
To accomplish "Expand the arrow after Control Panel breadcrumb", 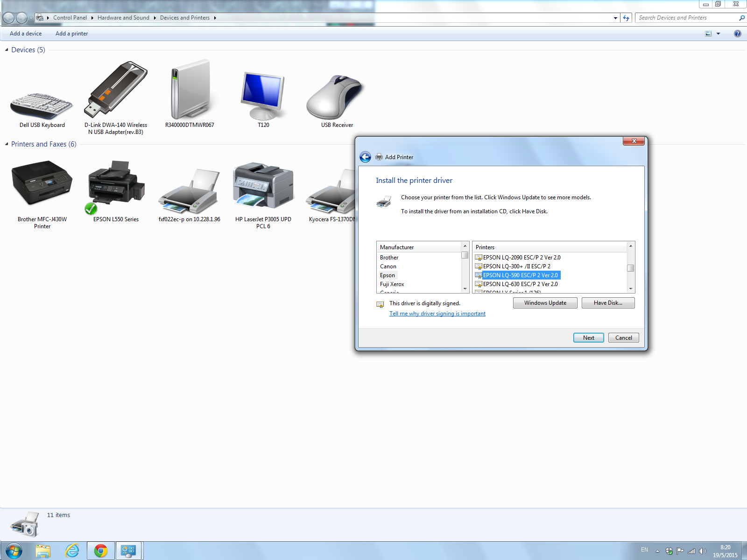I will (92, 18).
